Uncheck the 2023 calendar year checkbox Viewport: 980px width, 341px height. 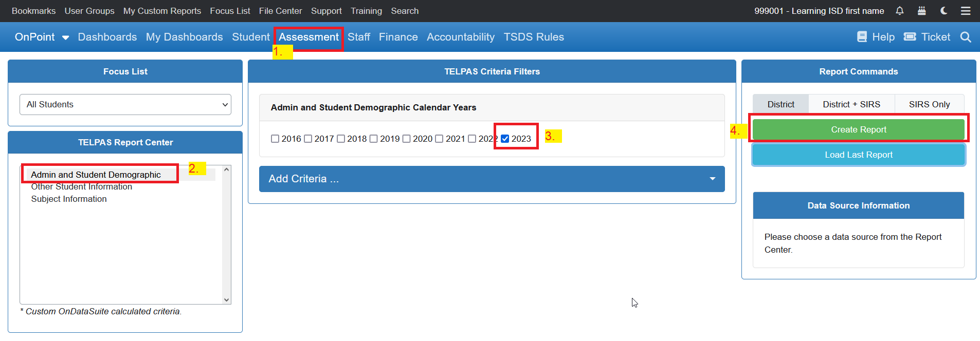tap(506, 138)
